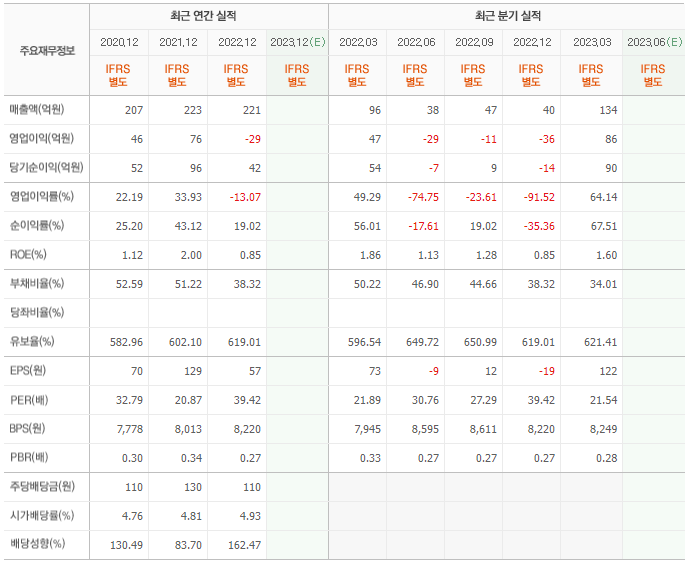
Task: Click the 2022.06 quarterly column header
Action: tap(416, 42)
